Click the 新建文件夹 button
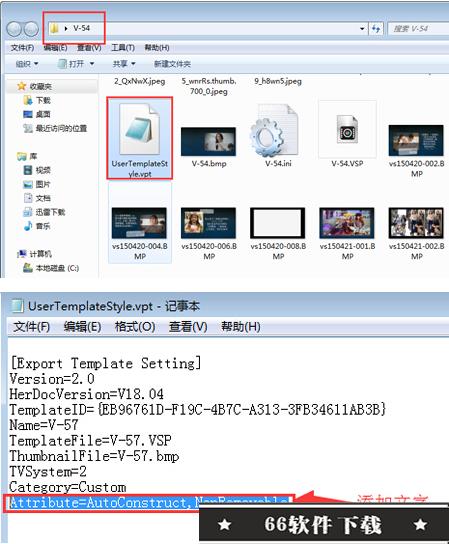The height and width of the screenshot is (544, 449). pos(172,64)
